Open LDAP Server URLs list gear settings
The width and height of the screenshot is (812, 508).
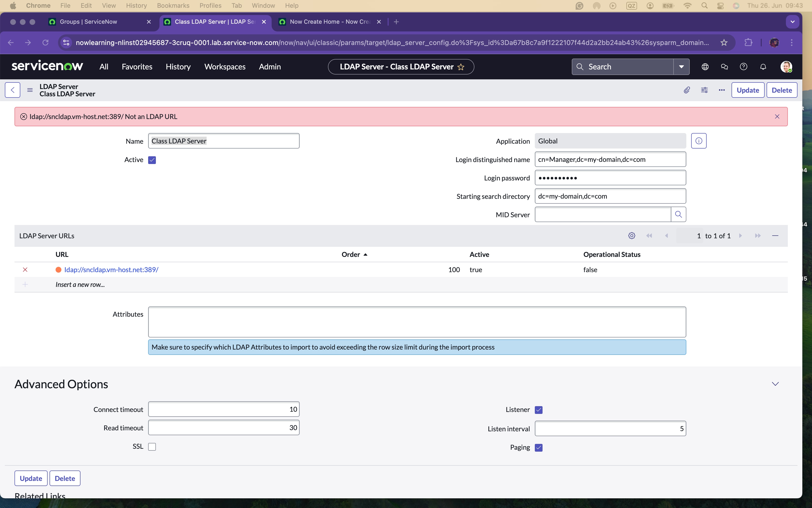click(631, 236)
